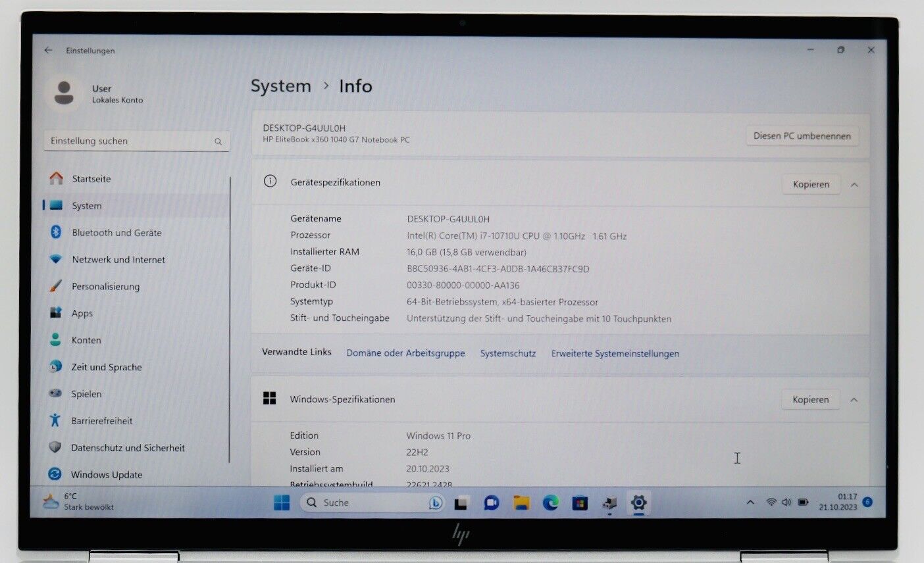Open the Windows Start menu icon
The image size is (924, 563).
coord(282,503)
